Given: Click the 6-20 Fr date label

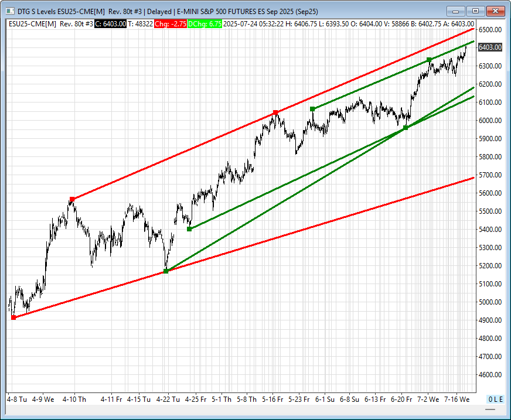Looking at the screenshot, I should coord(401,399).
